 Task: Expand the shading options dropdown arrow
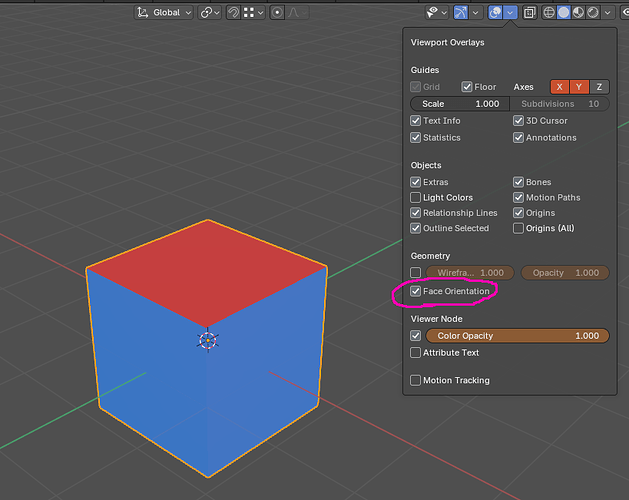[x=608, y=12]
